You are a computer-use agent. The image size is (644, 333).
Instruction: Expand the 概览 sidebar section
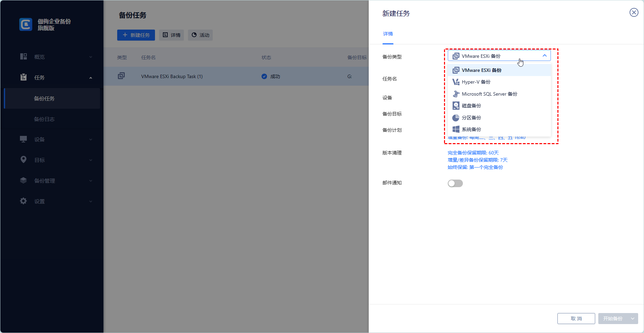(x=91, y=57)
